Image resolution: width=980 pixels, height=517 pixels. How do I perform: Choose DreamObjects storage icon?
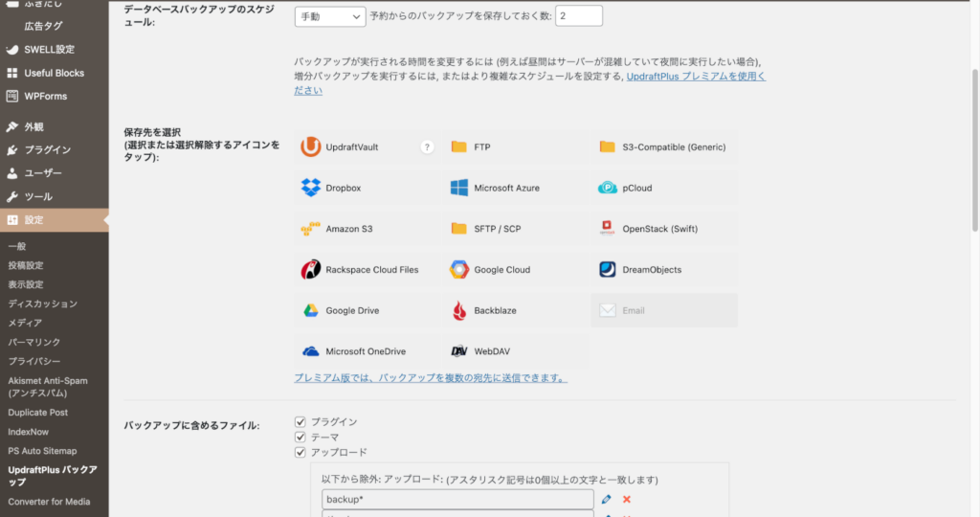[607, 269]
